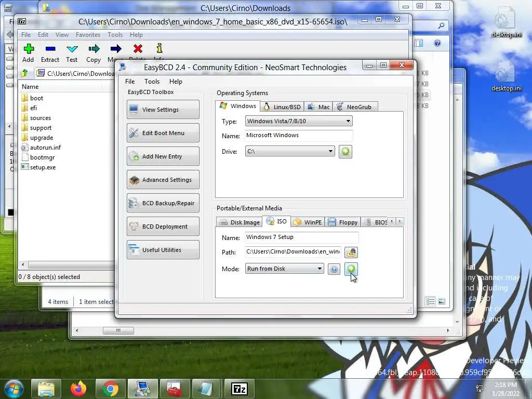Viewport: 532px width, 399px height.
Task: Click the Test button in 7-Zip toolbar
Action: 72,54
